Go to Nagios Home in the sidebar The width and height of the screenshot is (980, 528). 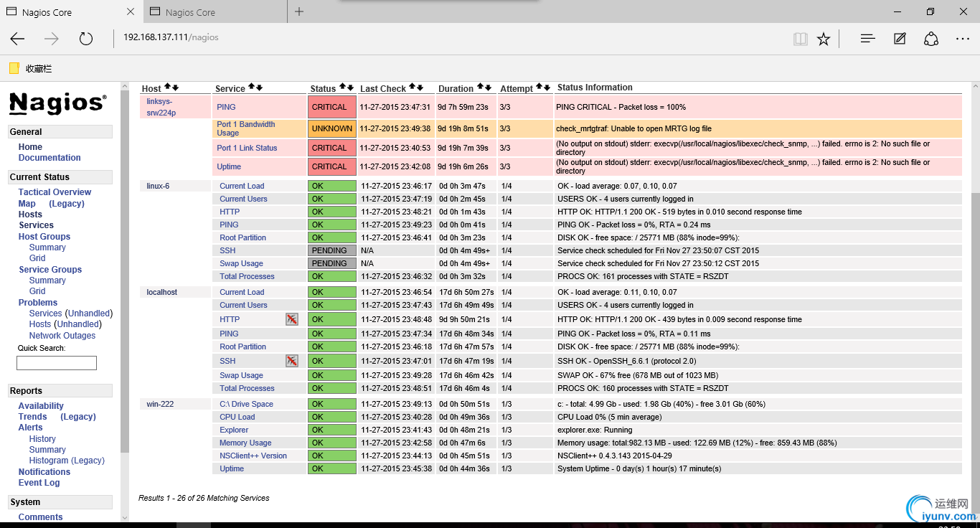click(30, 147)
